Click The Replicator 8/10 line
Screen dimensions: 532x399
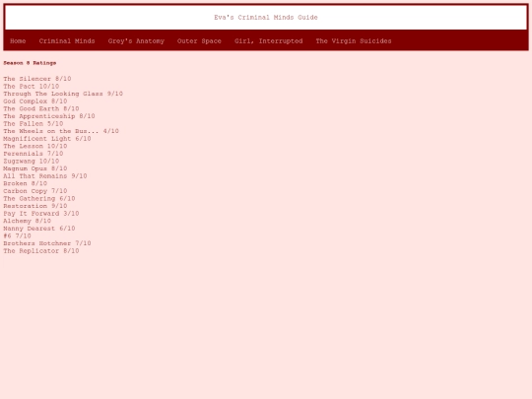[x=41, y=251]
